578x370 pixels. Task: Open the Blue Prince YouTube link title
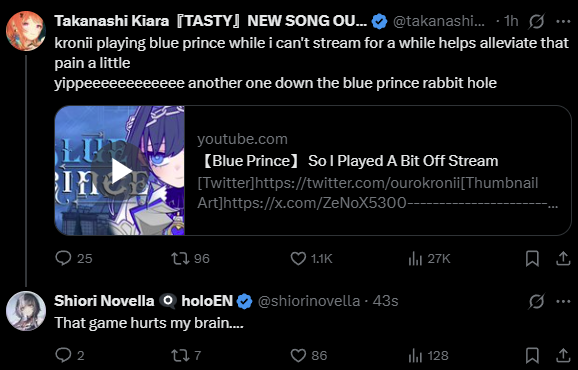click(348, 161)
